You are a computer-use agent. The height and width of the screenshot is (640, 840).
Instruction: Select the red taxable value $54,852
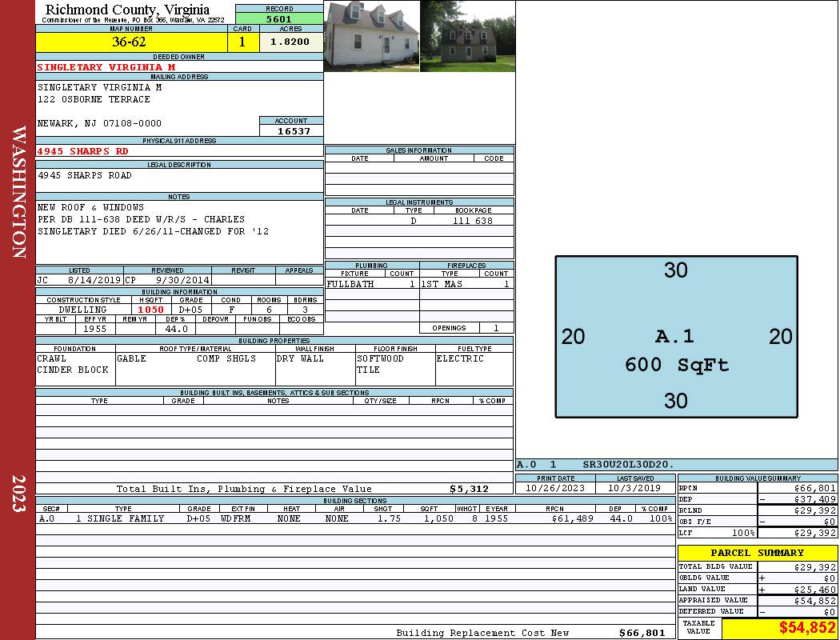tap(806, 628)
